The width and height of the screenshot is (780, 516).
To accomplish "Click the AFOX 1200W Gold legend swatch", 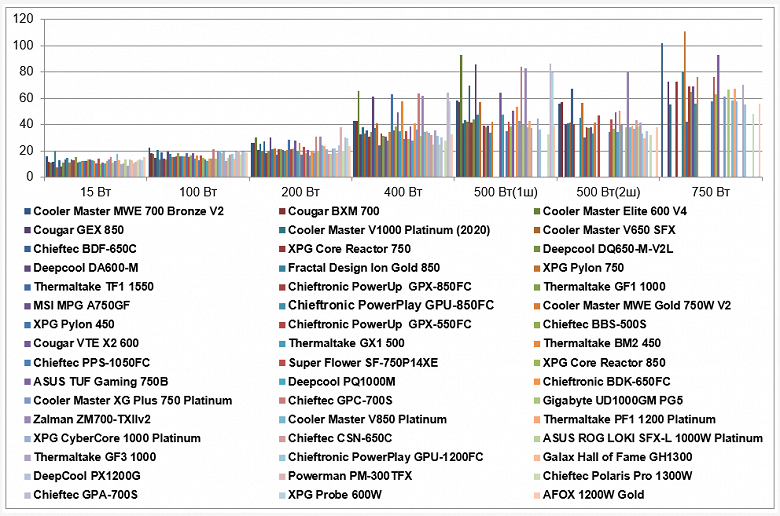I will [x=537, y=495].
